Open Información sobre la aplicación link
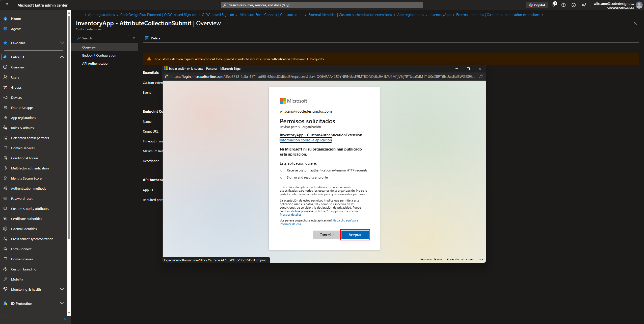644x324 pixels. (306, 140)
